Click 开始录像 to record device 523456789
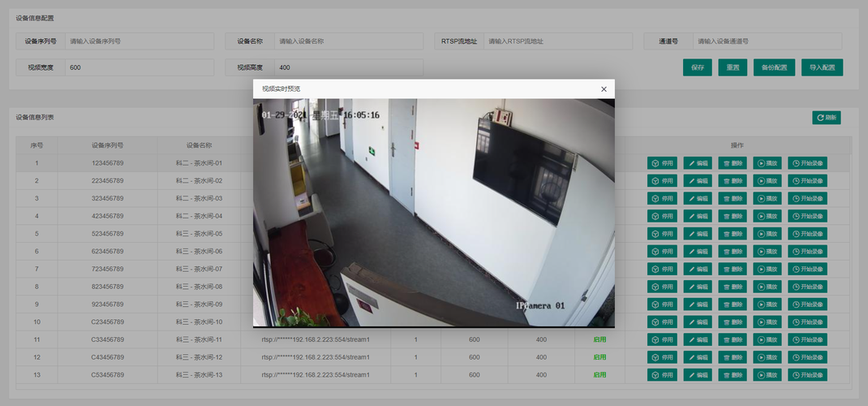The width and height of the screenshot is (868, 406). pos(807,233)
